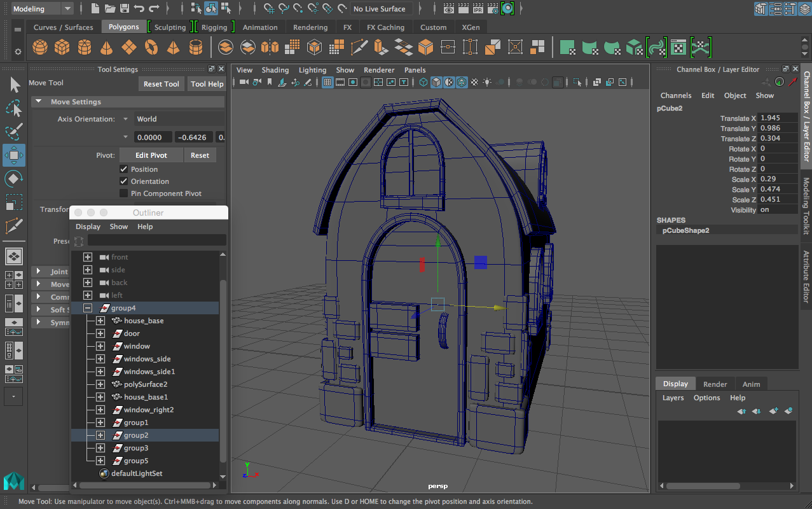This screenshot has width=812, height=509.
Task: Choose the Paint Selection tool
Action: coord(13,132)
